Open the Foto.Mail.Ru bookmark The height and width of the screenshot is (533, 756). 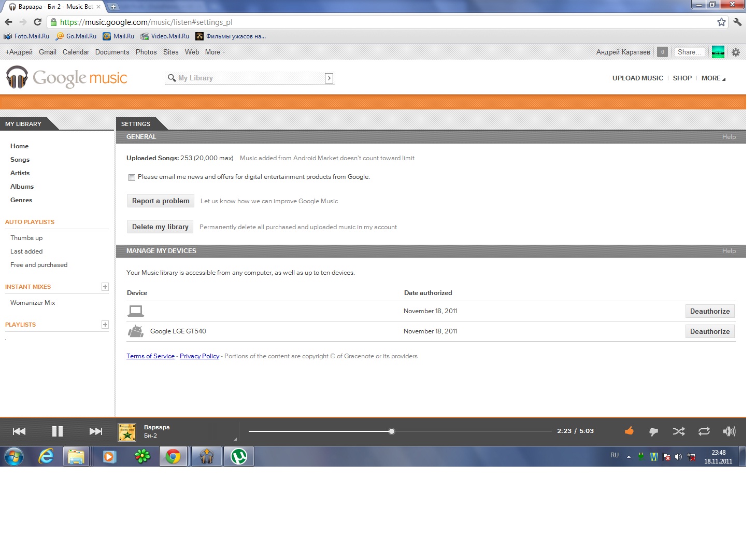click(26, 36)
